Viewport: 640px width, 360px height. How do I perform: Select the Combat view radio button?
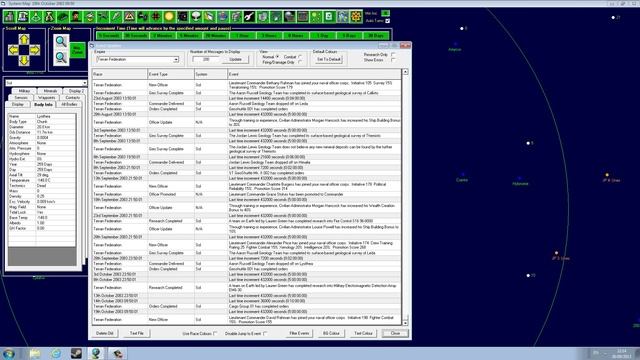[x=300, y=57]
